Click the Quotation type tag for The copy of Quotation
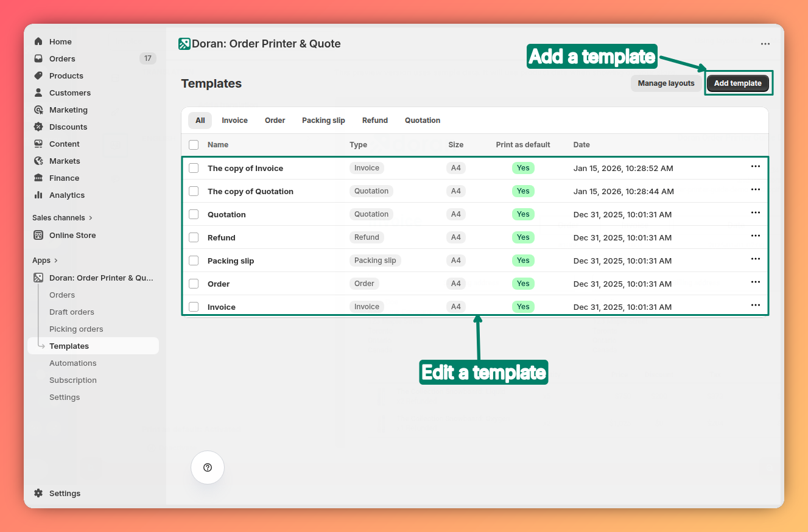 click(x=371, y=191)
